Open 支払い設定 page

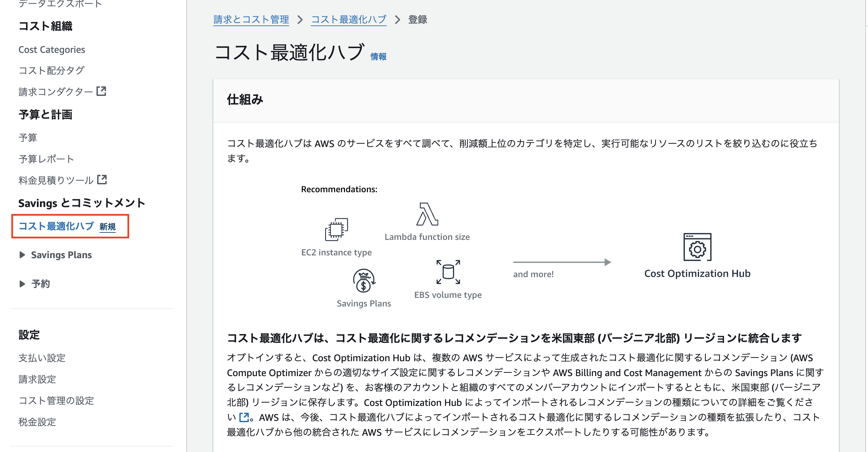(x=42, y=358)
